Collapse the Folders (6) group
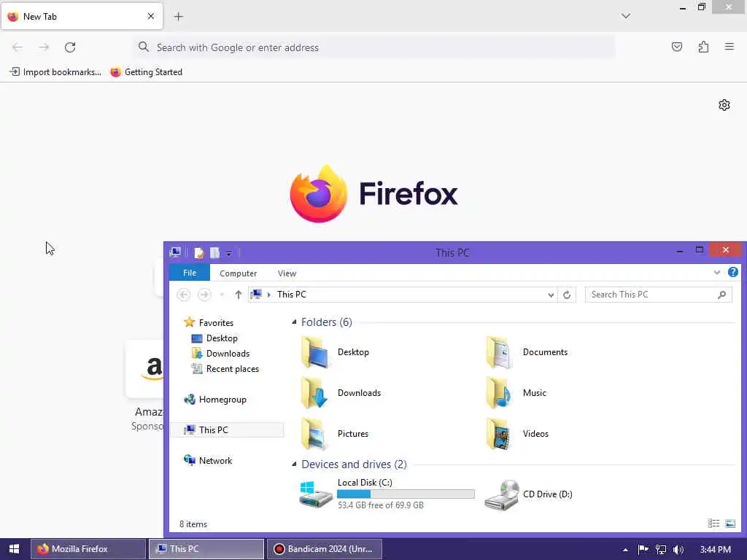 [x=295, y=322]
